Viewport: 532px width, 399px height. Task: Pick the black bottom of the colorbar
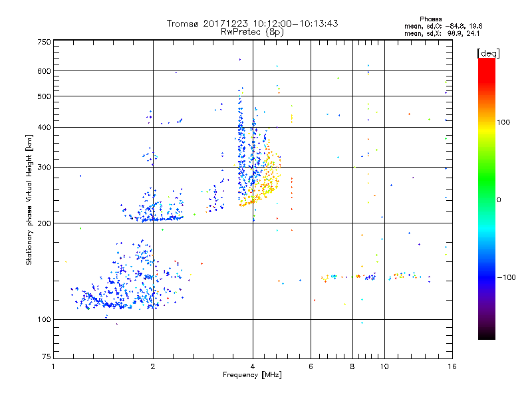[487, 334]
